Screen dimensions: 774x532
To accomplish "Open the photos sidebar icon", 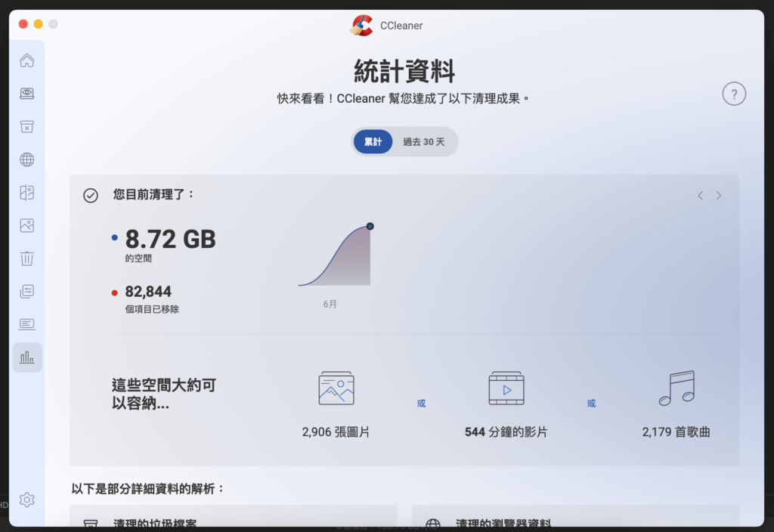I will tap(26, 225).
